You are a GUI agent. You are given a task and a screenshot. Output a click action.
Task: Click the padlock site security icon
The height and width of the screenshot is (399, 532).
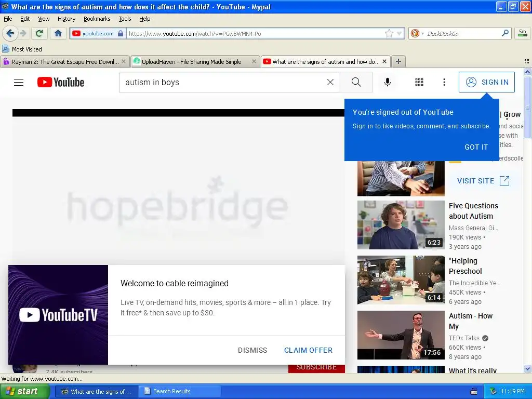click(121, 33)
